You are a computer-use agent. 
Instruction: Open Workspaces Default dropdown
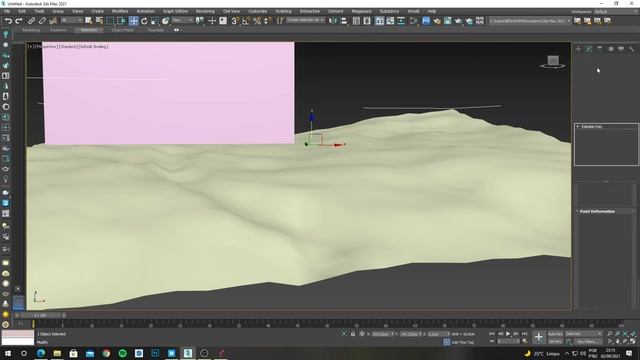(616, 11)
